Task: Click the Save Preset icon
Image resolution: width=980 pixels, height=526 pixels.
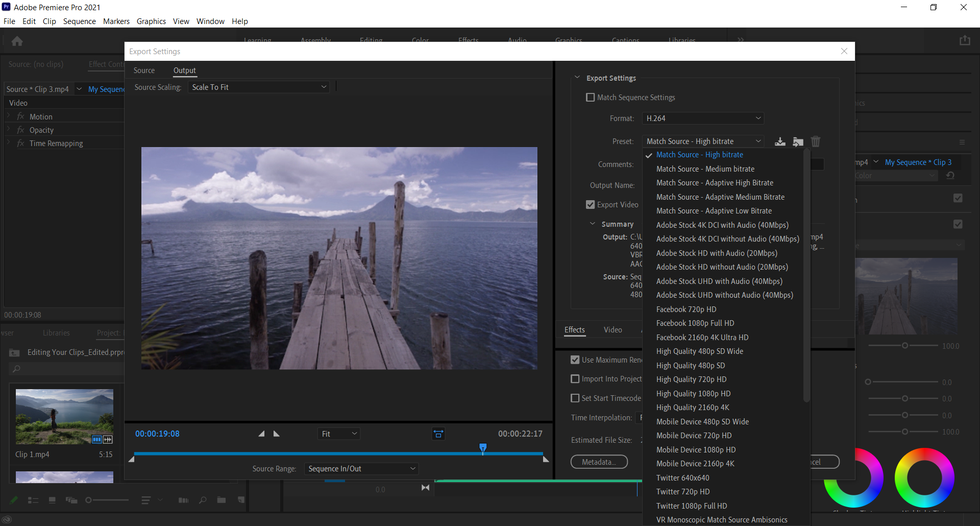Action: click(780, 142)
